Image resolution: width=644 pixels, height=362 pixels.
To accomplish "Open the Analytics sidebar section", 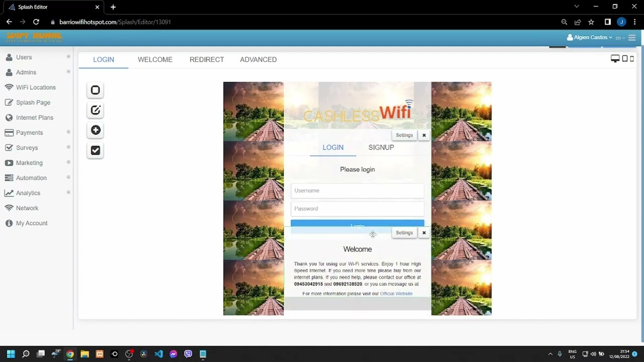I will click(28, 193).
